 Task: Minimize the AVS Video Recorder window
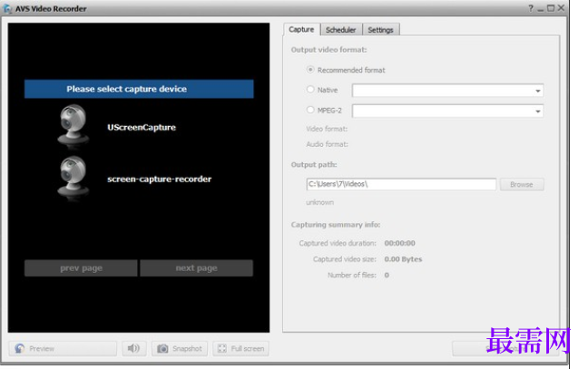[541, 8]
